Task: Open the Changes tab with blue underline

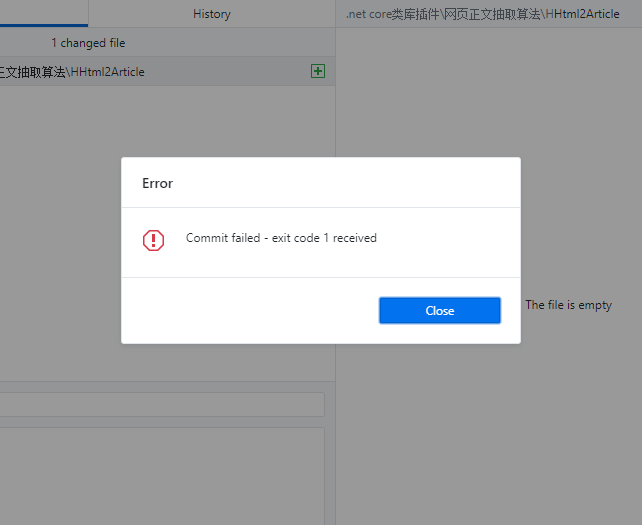Action: (44, 14)
